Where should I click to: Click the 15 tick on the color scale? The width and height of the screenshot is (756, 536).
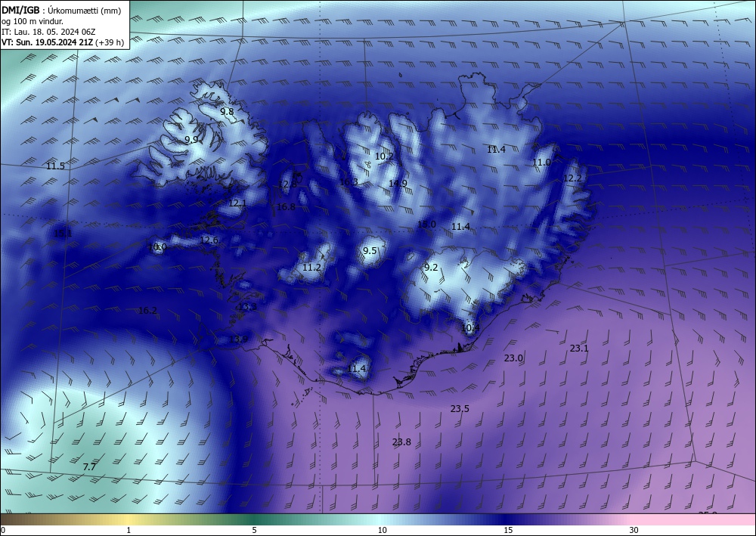[508, 530]
